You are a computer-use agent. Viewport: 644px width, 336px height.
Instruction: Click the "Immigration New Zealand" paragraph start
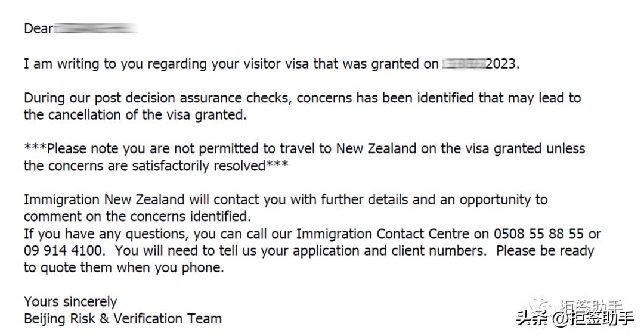point(105,200)
